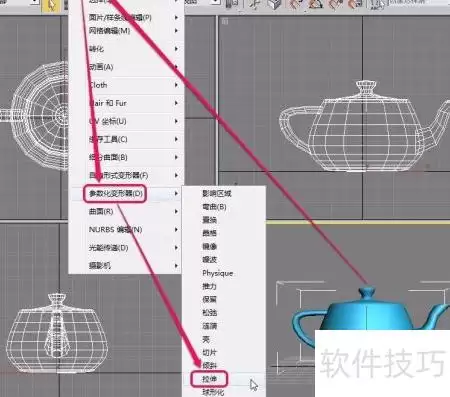This screenshot has height=397, width=450.
Task: Expand the Hair 和 Fur submenu arrow
Action: pos(176,103)
